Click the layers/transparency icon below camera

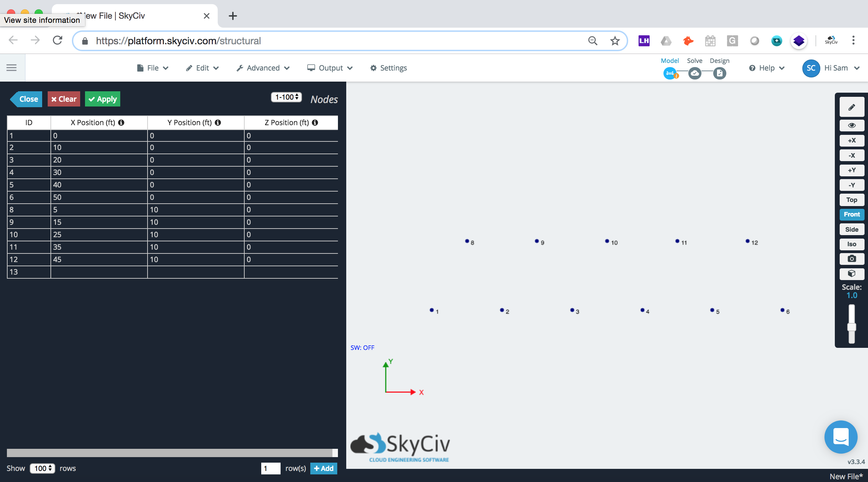click(851, 274)
